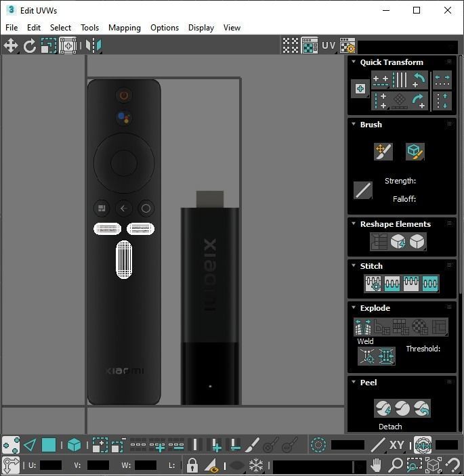Open the File menu
Image resolution: width=464 pixels, height=476 pixels.
pos(12,28)
